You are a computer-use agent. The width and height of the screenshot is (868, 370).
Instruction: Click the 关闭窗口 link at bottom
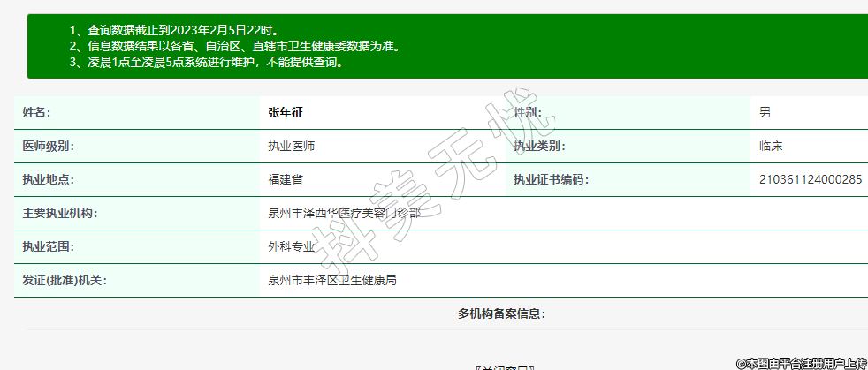(505, 366)
